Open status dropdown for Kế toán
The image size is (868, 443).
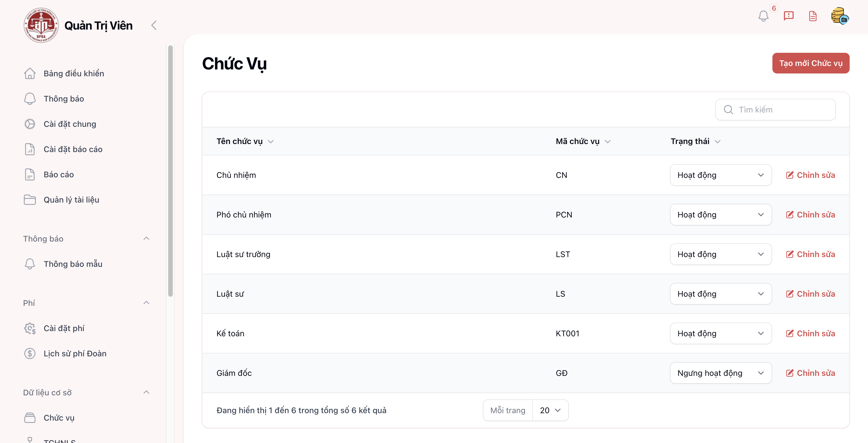pyautogui.click(x=720, y=333)
